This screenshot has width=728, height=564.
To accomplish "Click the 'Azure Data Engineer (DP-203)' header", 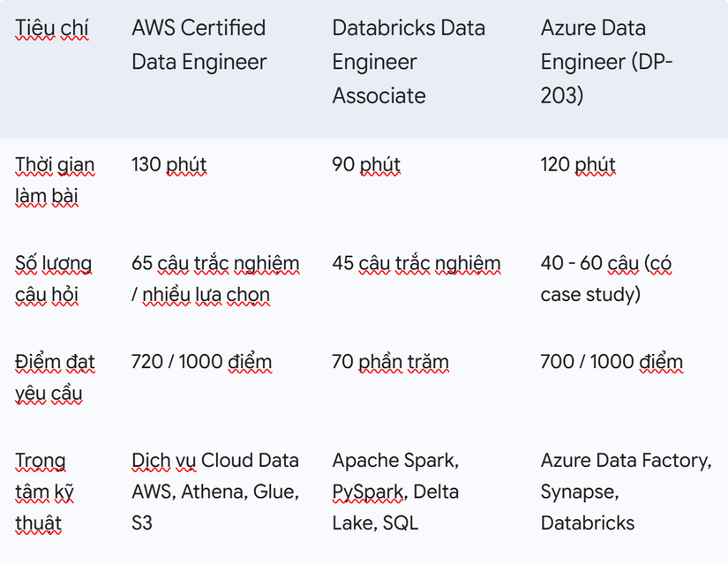I will (x=606, y=62).
